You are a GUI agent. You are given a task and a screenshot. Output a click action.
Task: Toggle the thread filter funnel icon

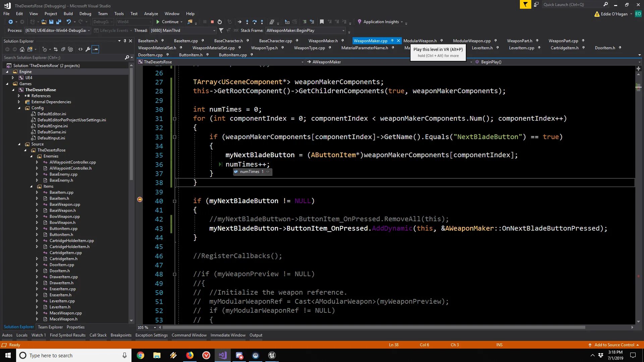tap(221, 31)
